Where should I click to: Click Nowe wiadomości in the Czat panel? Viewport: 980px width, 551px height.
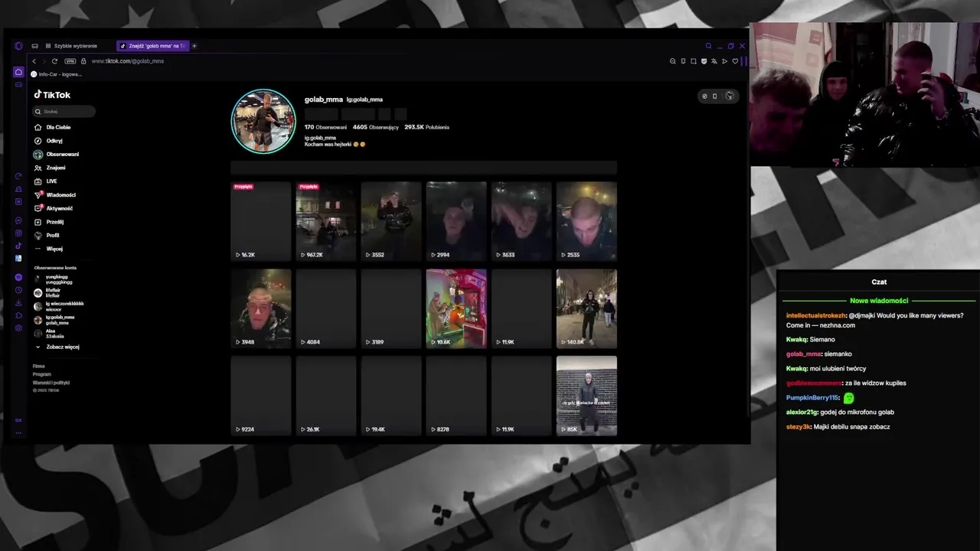coord(879,301)
